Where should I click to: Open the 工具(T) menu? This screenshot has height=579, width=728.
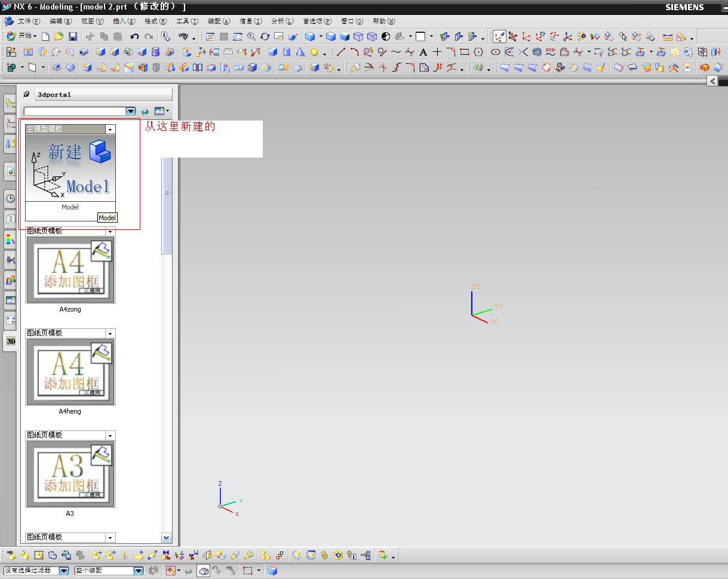187,21
